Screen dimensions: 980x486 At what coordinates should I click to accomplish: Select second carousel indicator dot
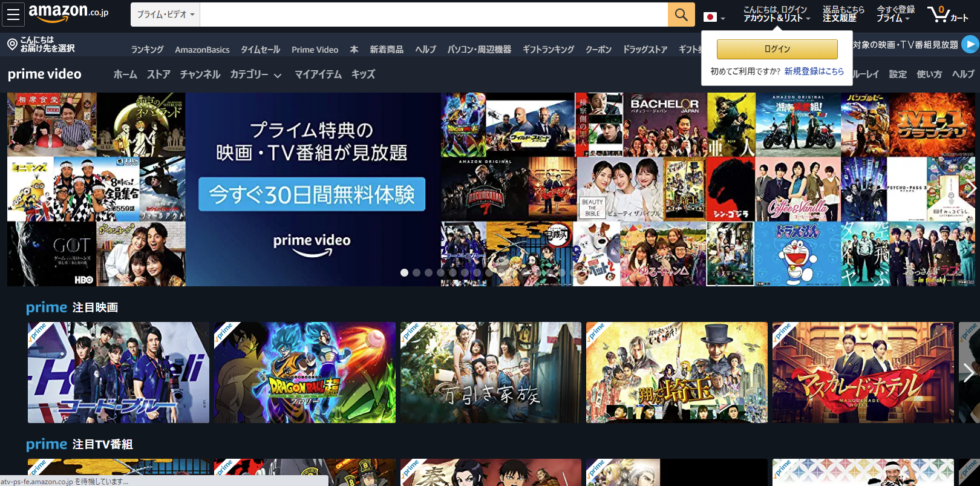(416, 273)
